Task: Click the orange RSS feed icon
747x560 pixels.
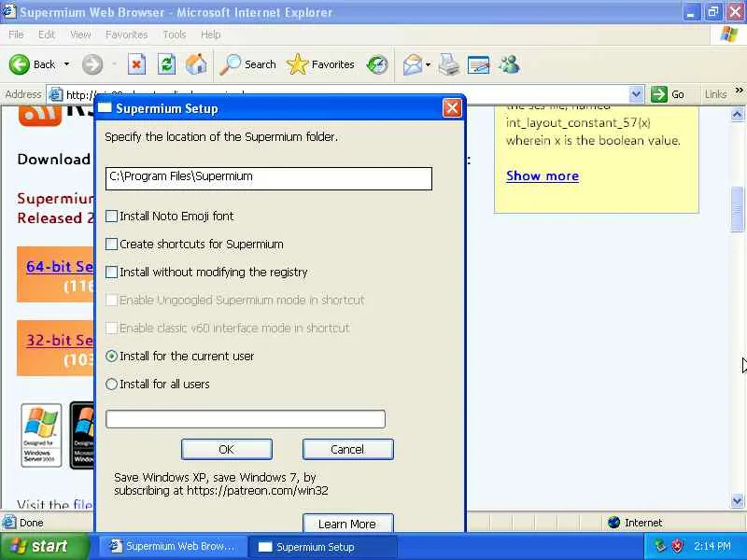Action: coord(40,116)
